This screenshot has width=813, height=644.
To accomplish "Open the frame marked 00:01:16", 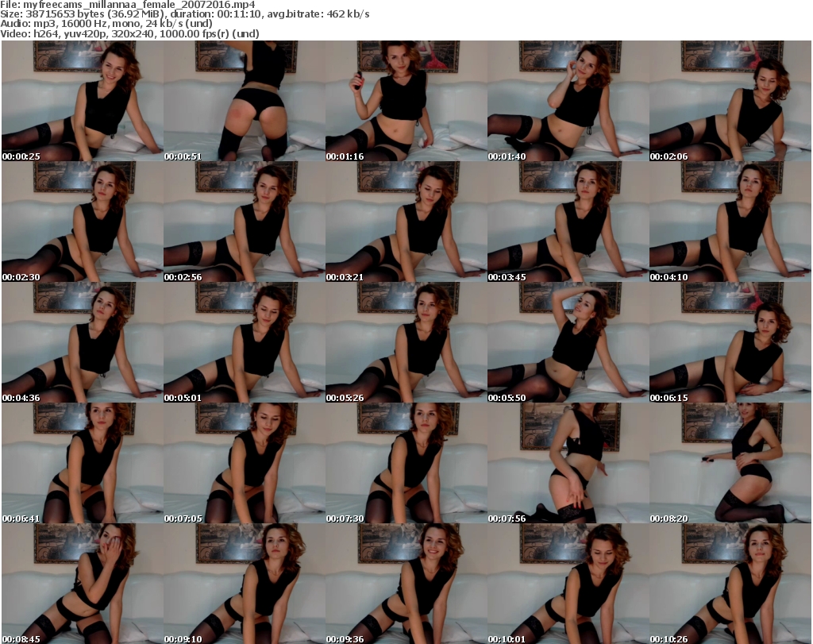I will 406,101.
